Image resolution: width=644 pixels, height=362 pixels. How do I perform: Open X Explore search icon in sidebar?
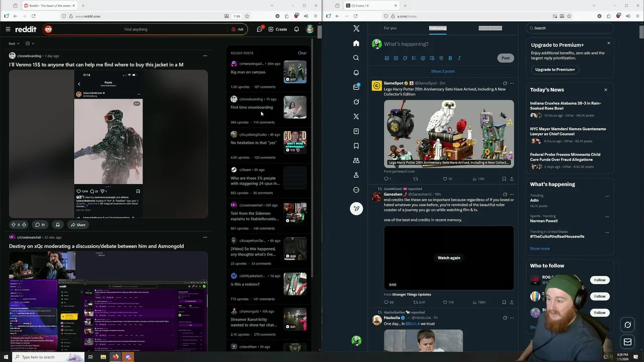(x=356, y=58)
